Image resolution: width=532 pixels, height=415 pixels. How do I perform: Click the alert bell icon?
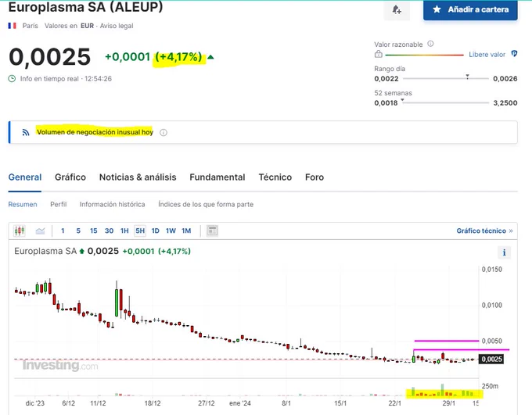(x=397, y=9)
